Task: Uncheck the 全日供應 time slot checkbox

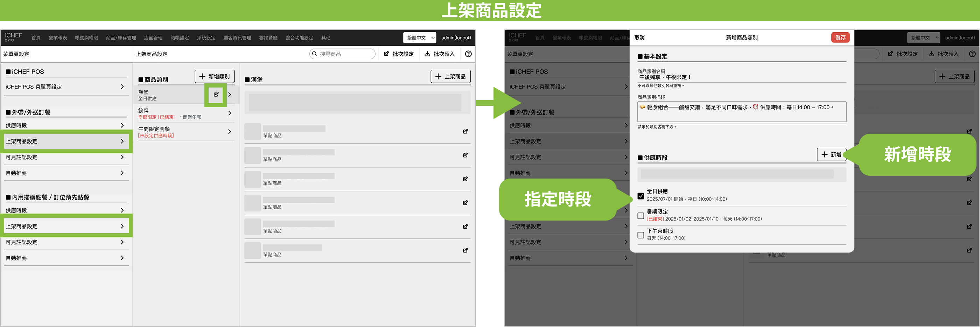Action: pyautogui.click(x=640, y=196)
